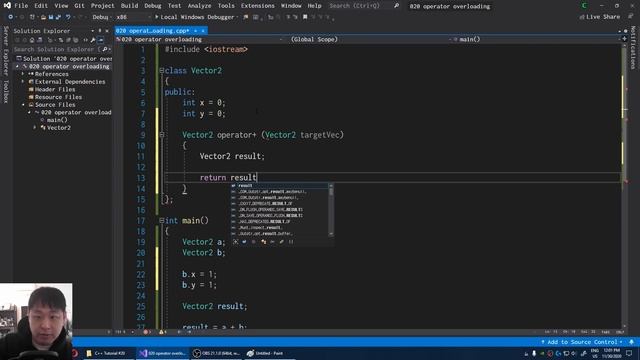Collapse the operator+ function block

pos(162,135)
